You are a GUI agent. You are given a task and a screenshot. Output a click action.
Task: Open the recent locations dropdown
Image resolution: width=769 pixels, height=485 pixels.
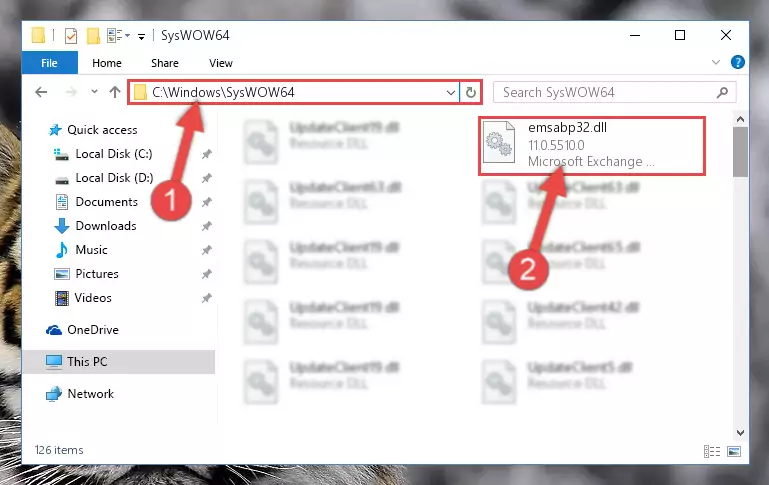[x=94, y=92]
